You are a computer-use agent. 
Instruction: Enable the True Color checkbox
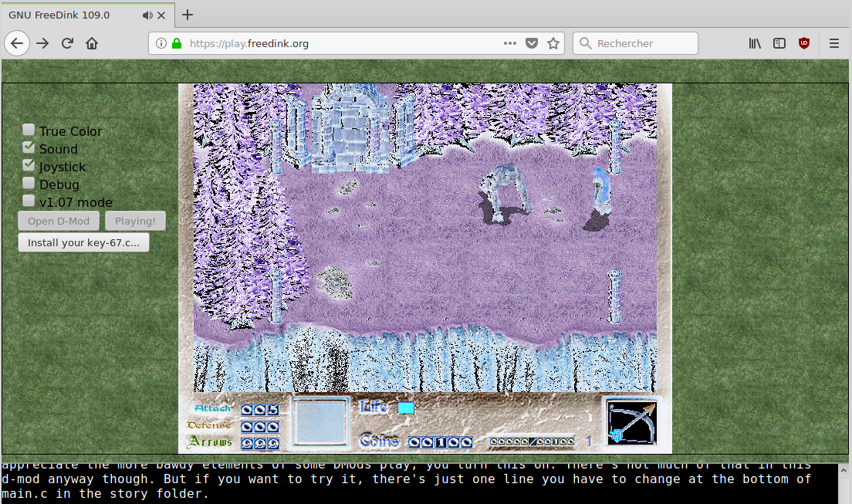29,130
